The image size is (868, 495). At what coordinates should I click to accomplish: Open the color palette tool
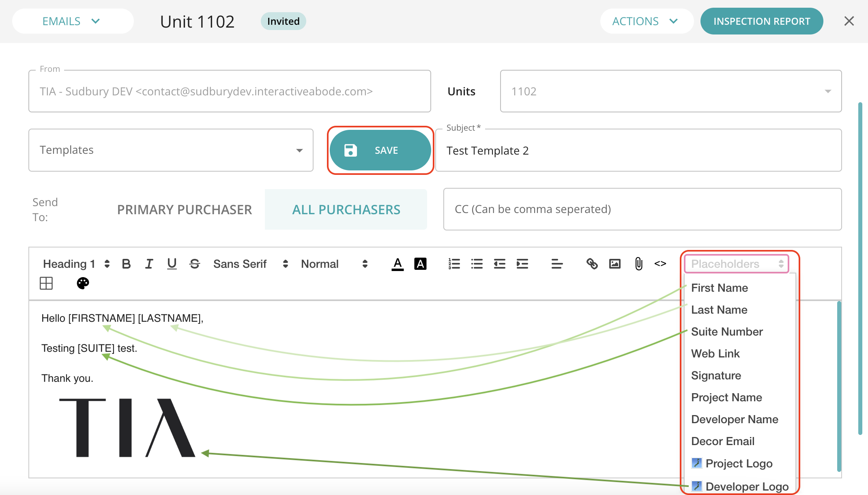tap(83, 283)
